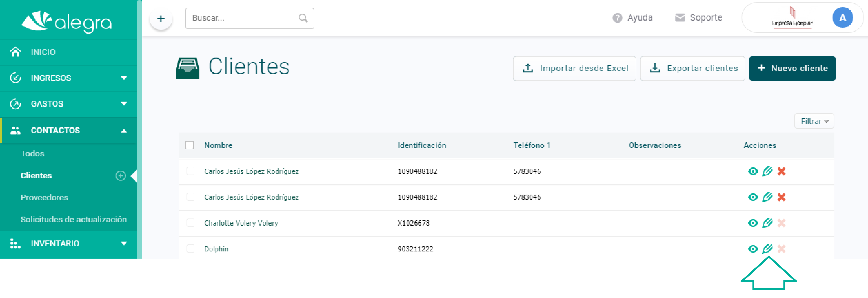Open first Carlos Jesús López Rodríguez name link
868x298 pixels.
click(x=251, y=171)
